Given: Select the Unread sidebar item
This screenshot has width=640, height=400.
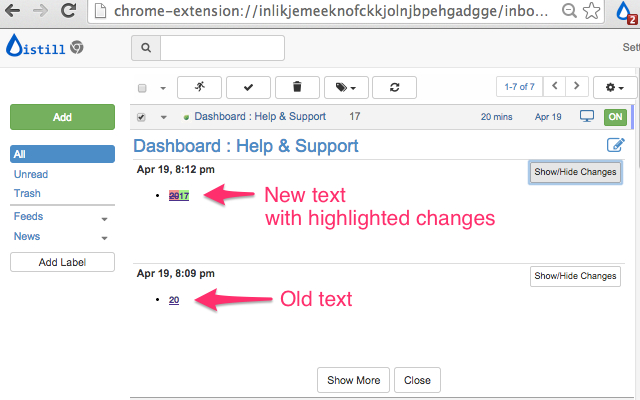Looking at the screenshot, I should click(x=31, y=174).
